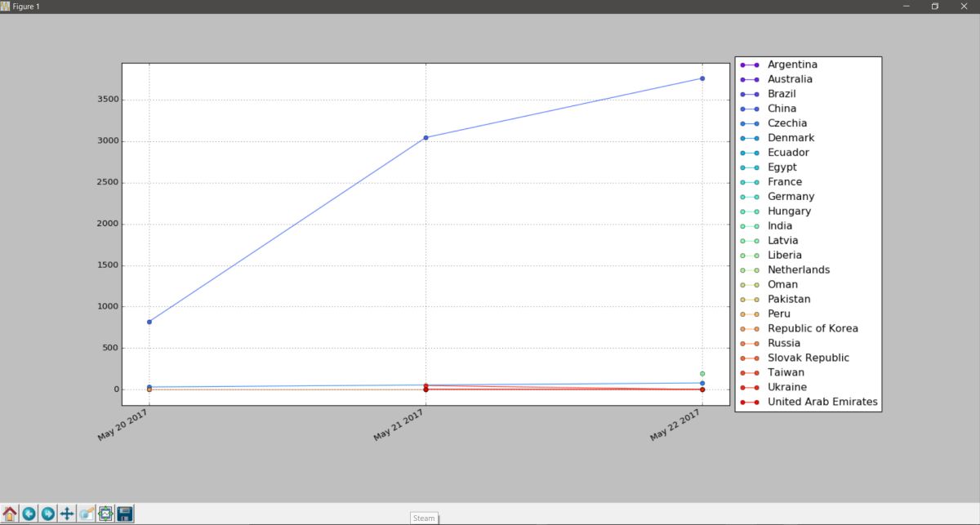Click the topmost data point on May 22
980x525 pixels.
click(x=702, y=78)
